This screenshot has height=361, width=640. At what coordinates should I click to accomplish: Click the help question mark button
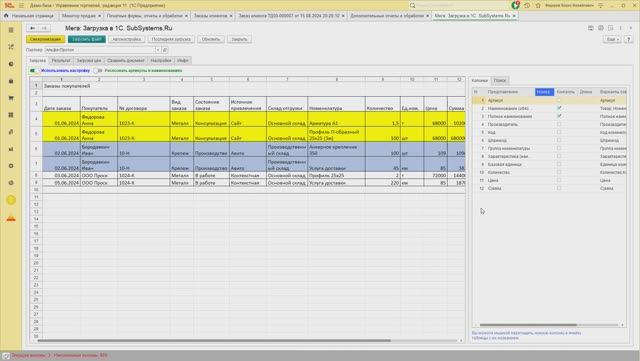click(x=628, y=39)
